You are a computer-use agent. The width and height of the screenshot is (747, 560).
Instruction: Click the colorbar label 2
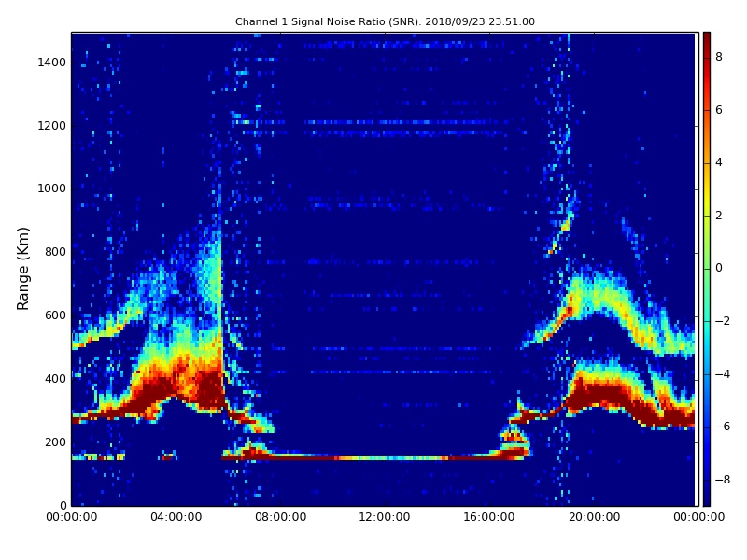click(718, 216)
